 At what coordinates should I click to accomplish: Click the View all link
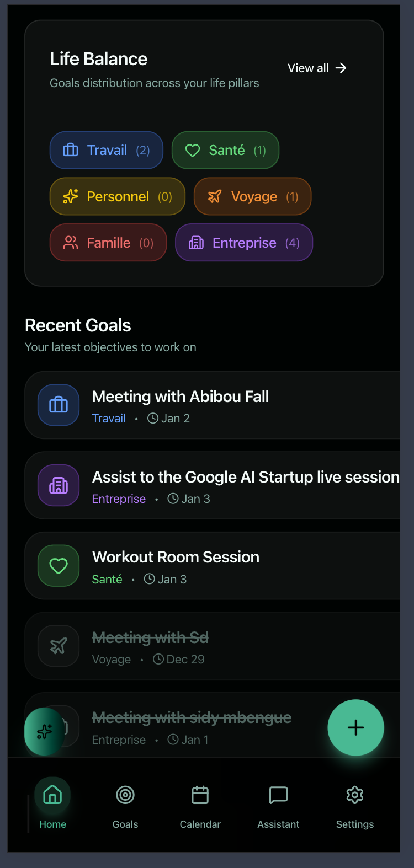[x=317, y=68]
